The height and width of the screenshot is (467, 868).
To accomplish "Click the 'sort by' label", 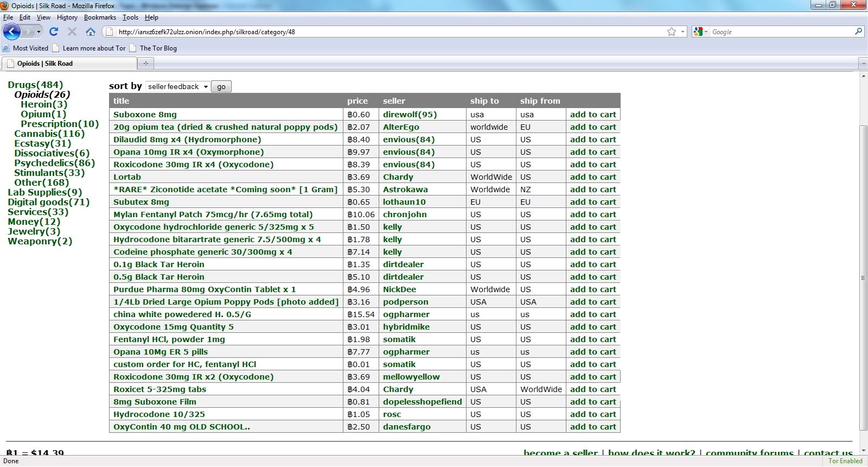I will click(125, 86).
